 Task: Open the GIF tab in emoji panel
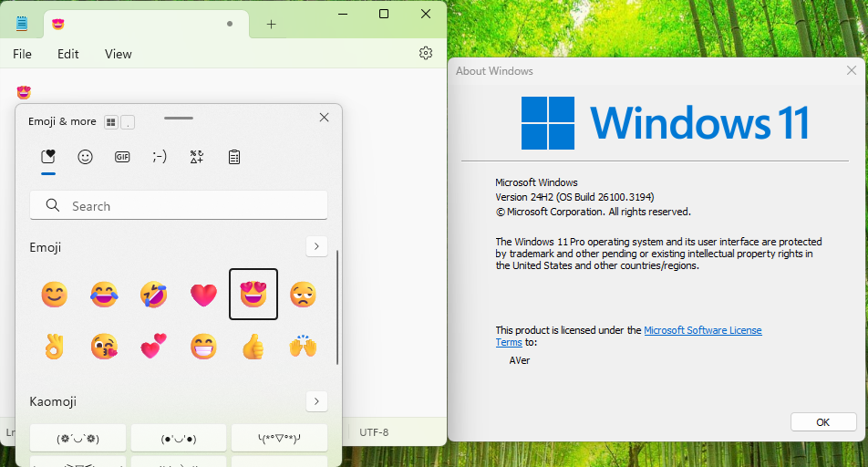(122, 157)
